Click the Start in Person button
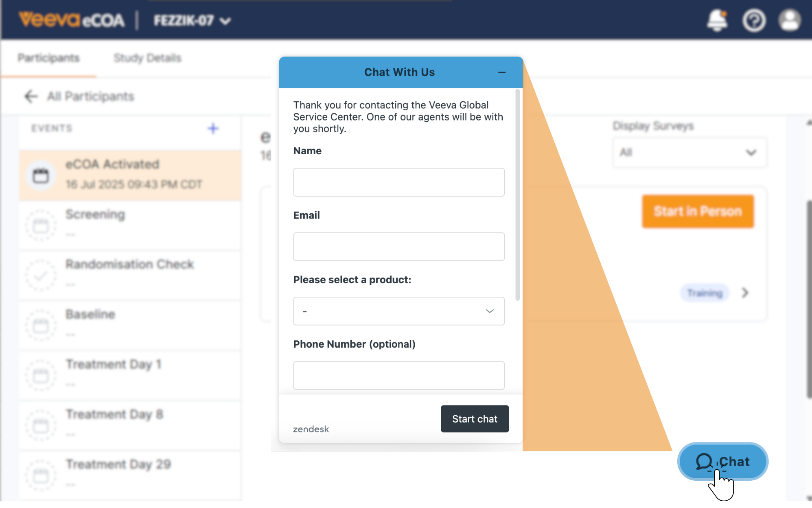The height and width of the screenshot is (508, 812). pos(698,211)
